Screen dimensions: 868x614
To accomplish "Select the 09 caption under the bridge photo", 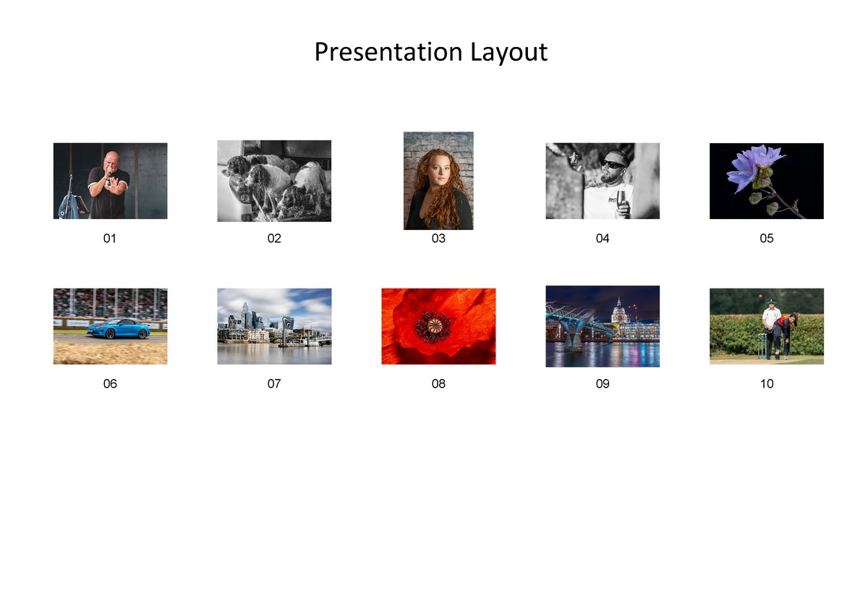I will [x=603, y=384].
